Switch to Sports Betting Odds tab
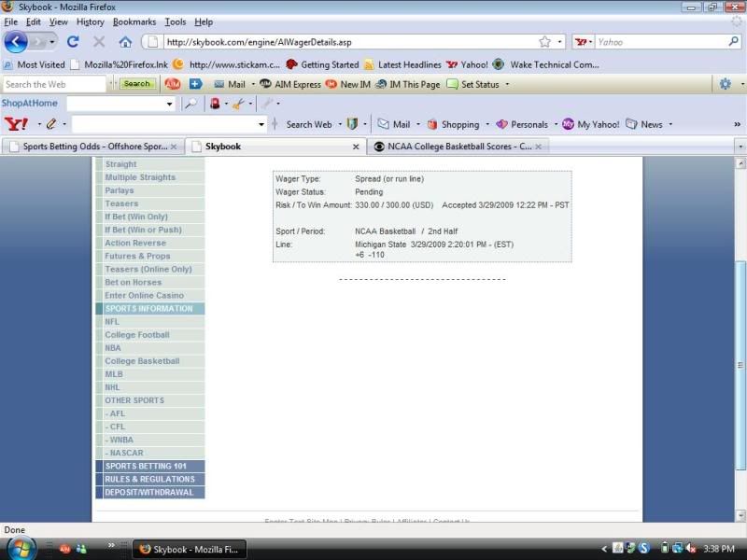The image size is (747, 560). coord(92,147)
